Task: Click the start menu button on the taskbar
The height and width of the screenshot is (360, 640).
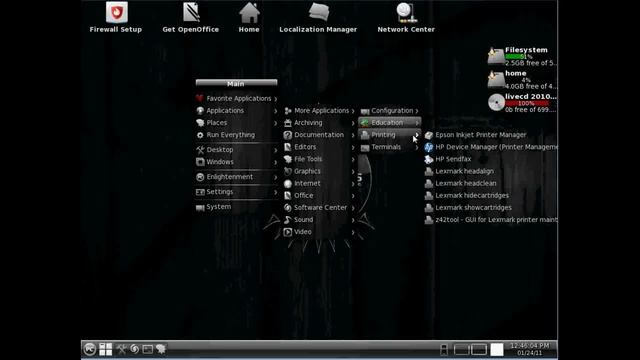Action: point(90,349)
